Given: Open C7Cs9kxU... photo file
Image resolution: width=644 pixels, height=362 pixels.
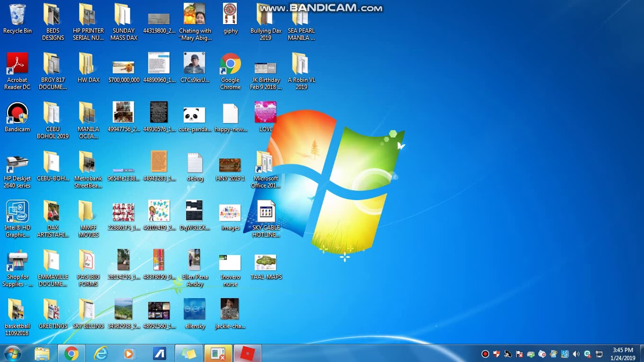Looking at the screenshot, I should 195,68.
